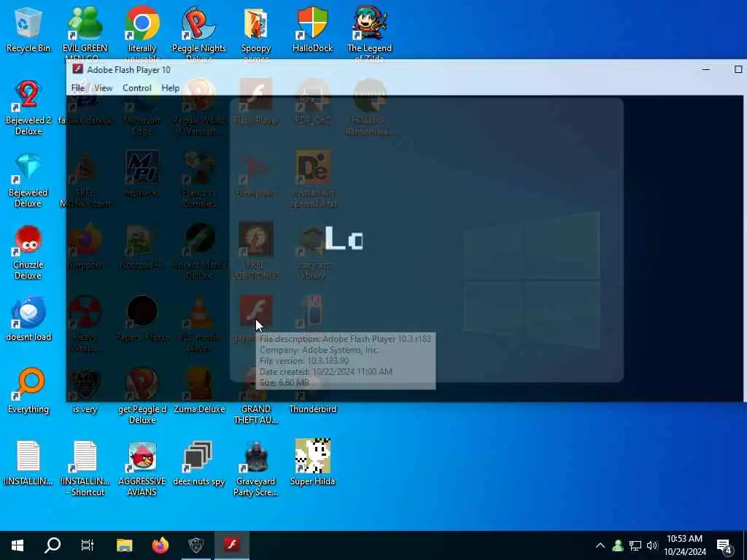Show hidden system tray icons
747x560 pixels.
(x=600, y=545)
